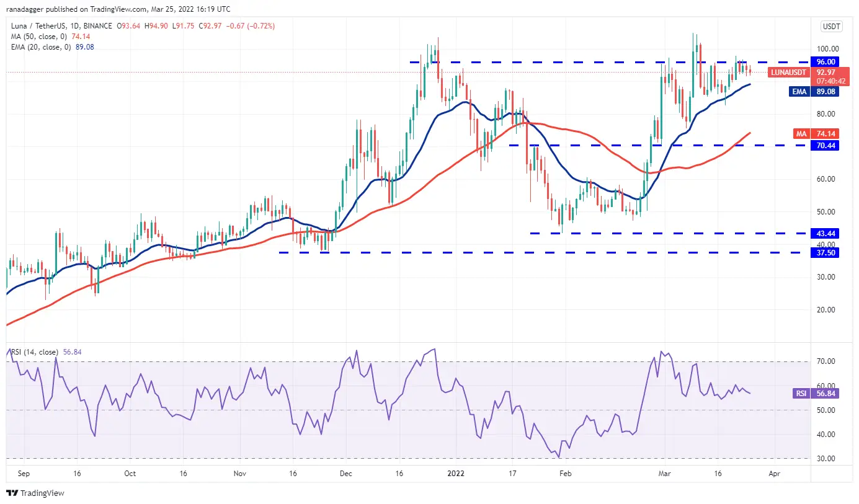Screen dimensions: 859x504
Task: Click the 2022 label on the time axis
Action: click(455, 472)
